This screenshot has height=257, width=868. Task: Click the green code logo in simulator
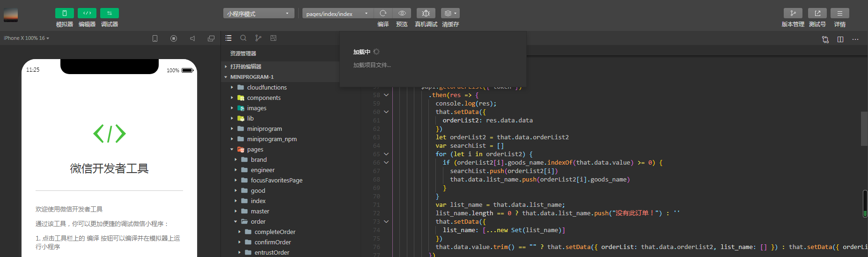coord(110,134)
